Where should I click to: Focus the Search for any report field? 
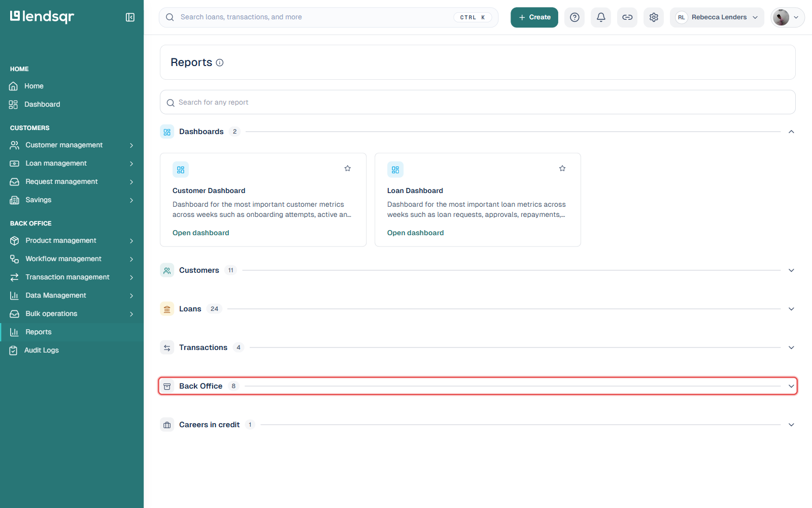[478, 102]
